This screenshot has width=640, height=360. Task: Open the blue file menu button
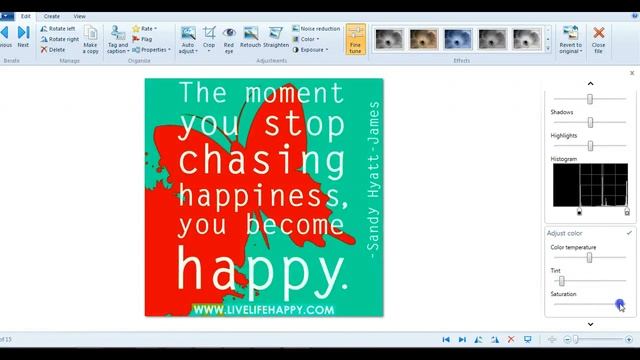[x=7, y=16]
